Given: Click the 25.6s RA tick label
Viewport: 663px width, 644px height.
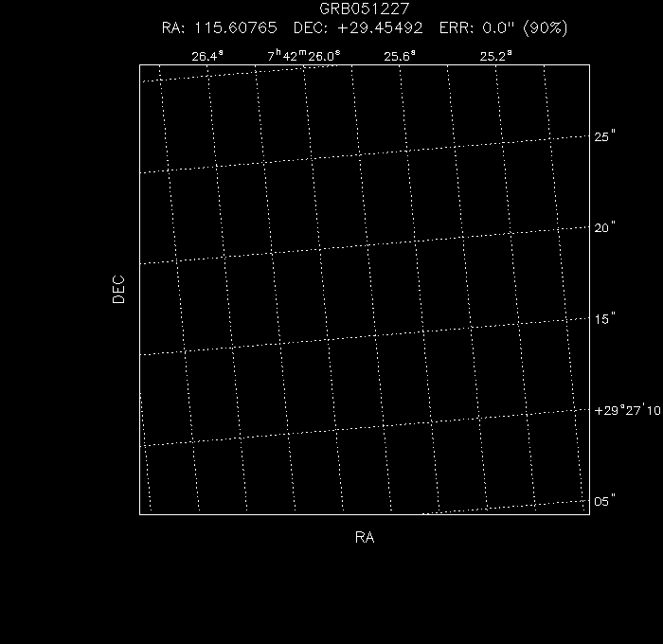Looking at the screenshot, I should [x=400, y=56].
